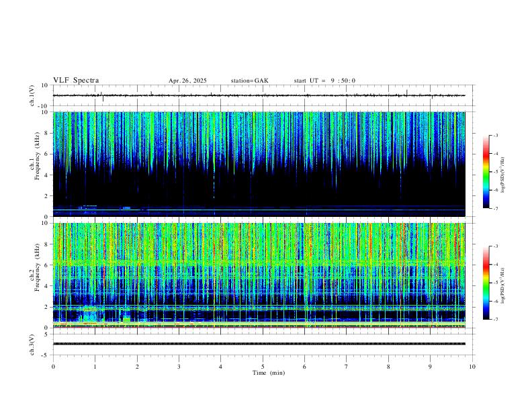Viewport: 532px width, 411px height.
Task: Click the ch.2 'Frequency (kHz)' axis label
Action: click(x=38, y=267)
